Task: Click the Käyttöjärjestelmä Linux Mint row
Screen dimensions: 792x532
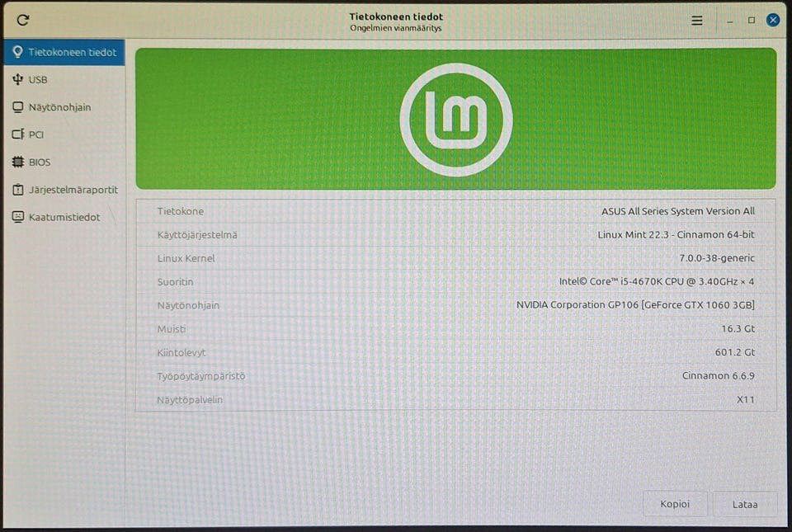Action: 455,235
